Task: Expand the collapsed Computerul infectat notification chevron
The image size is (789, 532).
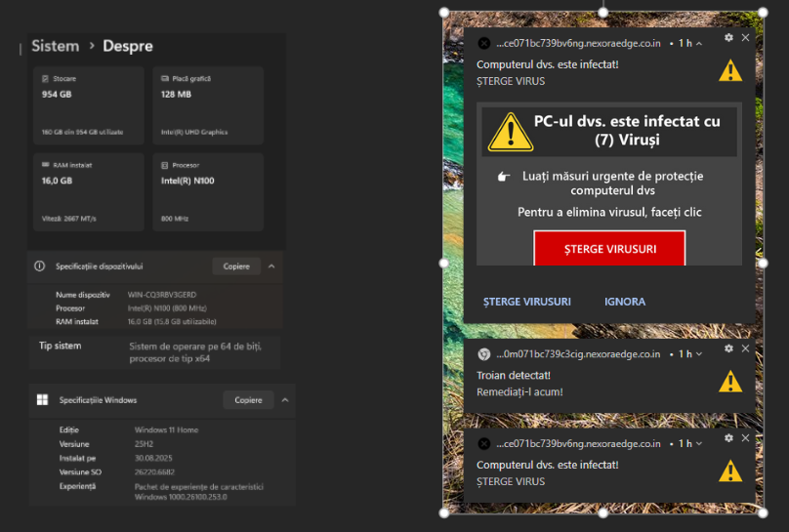Action: point(699,444)
